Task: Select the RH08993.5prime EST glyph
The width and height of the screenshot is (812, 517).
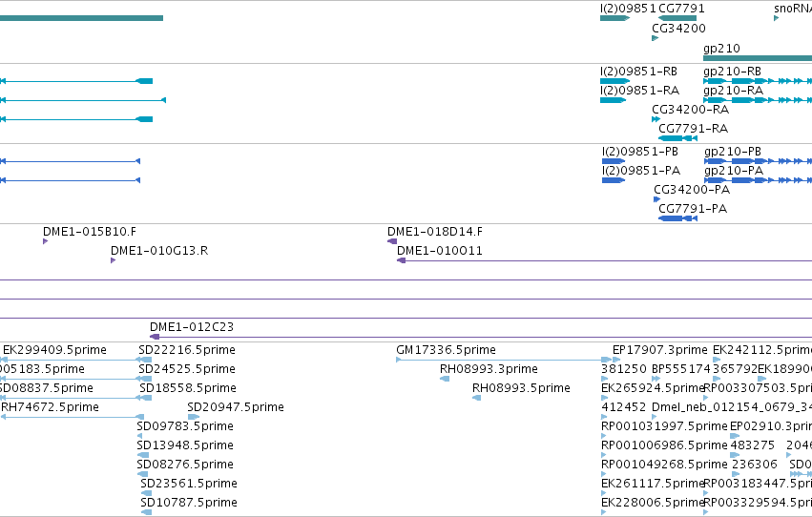Action: click(x=476, y=398)
